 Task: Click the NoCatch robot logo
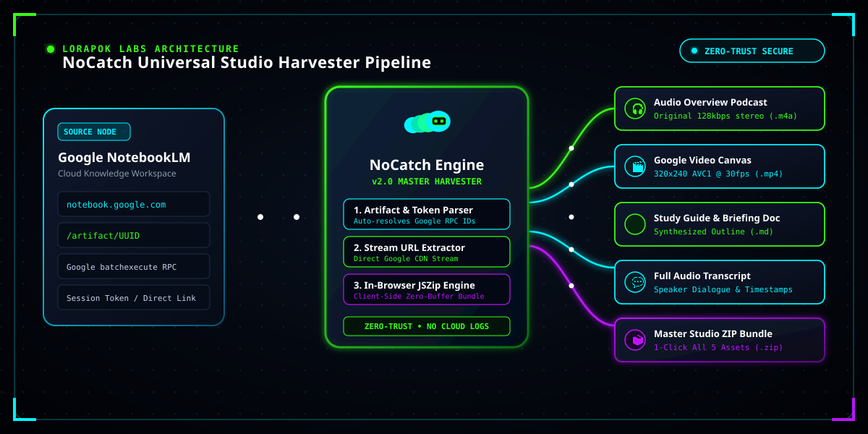pyautogui.click(x=427, y=122)
